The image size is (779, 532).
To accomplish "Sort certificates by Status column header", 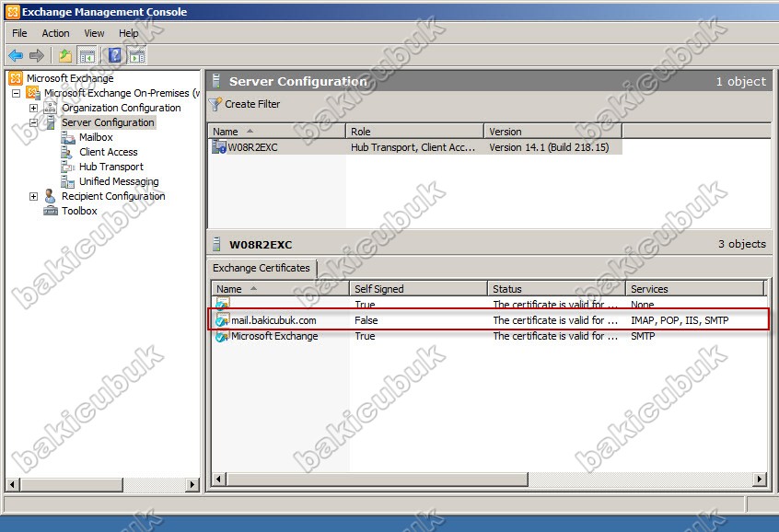I will [556, 289].
